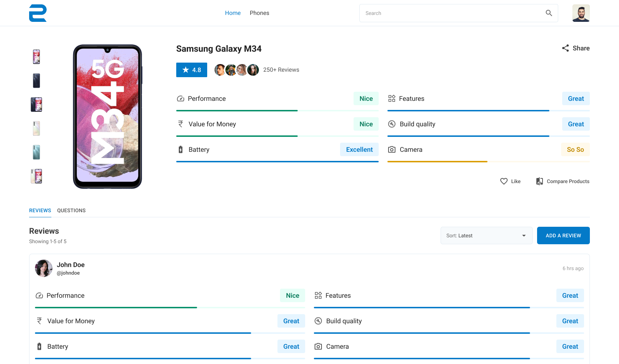Image resolution: width=619 pixels, height=364 pixels.
Task: Click the product Performance progress bar
Action: 277,111
